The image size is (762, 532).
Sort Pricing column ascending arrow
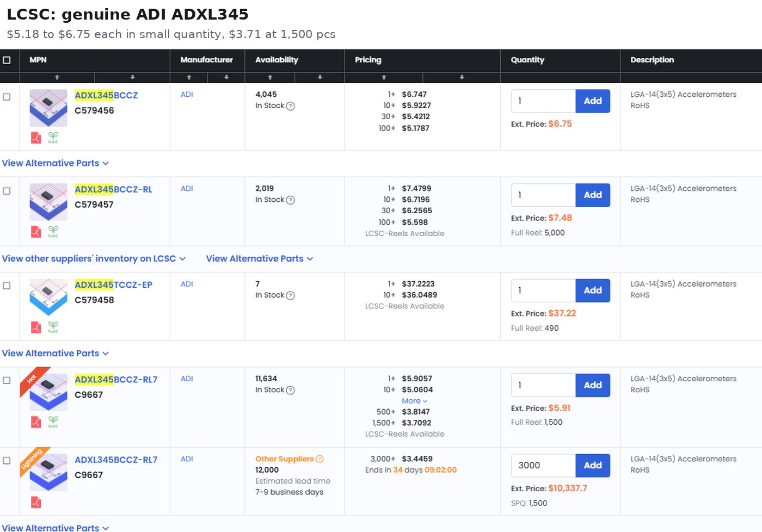point(384,77)
